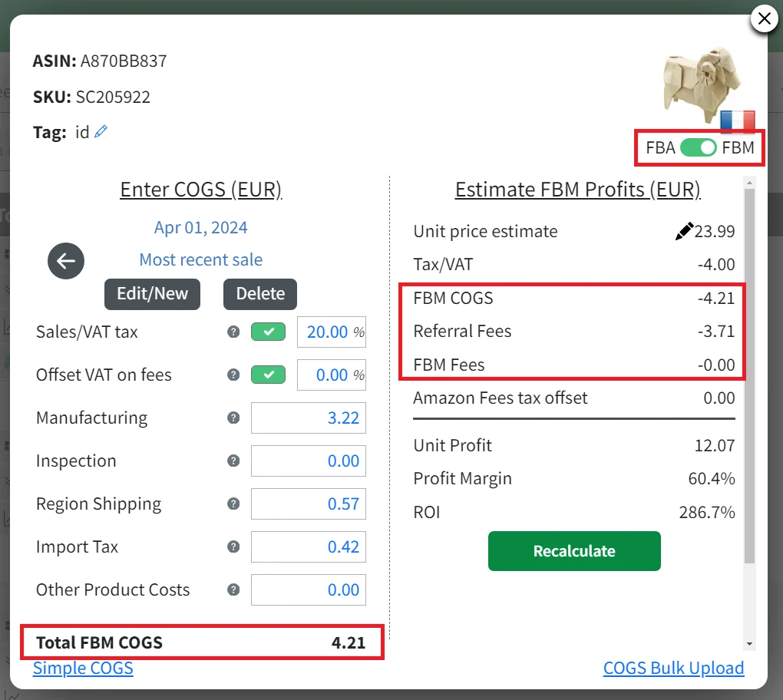Select the Apr 01, 2024 date
The height and width of the screenshot is (700, 783).
201,228
